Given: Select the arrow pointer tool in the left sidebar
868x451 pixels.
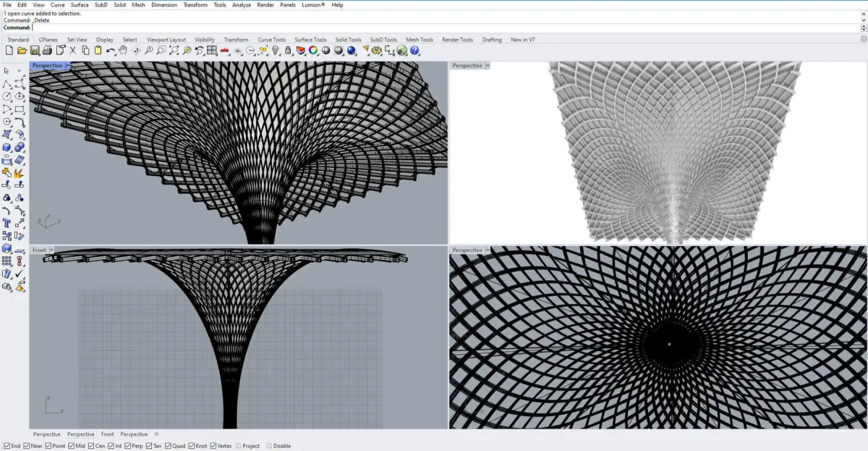Looking at the screenshot, I should (x=7, y=71).
